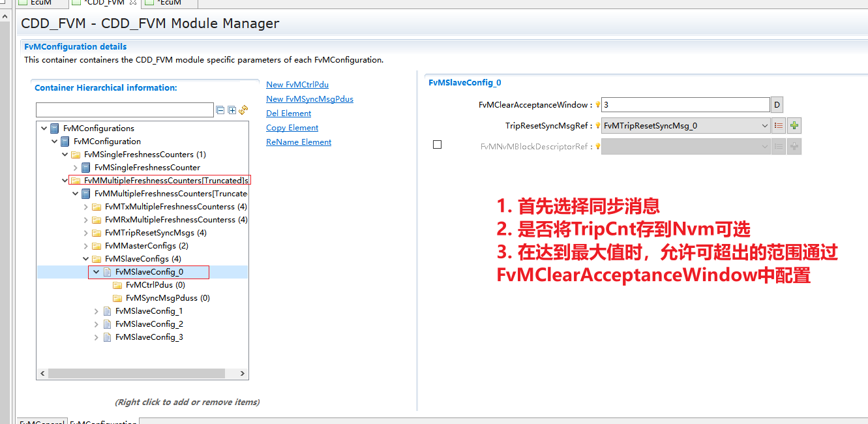The width and height of the screenshot is (868, 424).
Task: Click the collapse all tree icon
Action: click(x=220, y=110)
